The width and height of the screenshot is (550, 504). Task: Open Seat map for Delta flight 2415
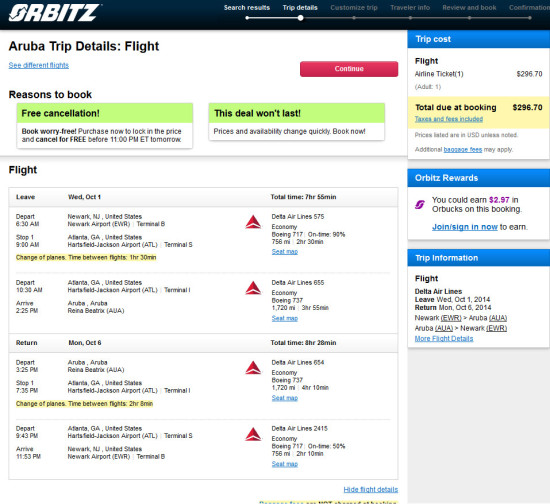coord(284,464)
